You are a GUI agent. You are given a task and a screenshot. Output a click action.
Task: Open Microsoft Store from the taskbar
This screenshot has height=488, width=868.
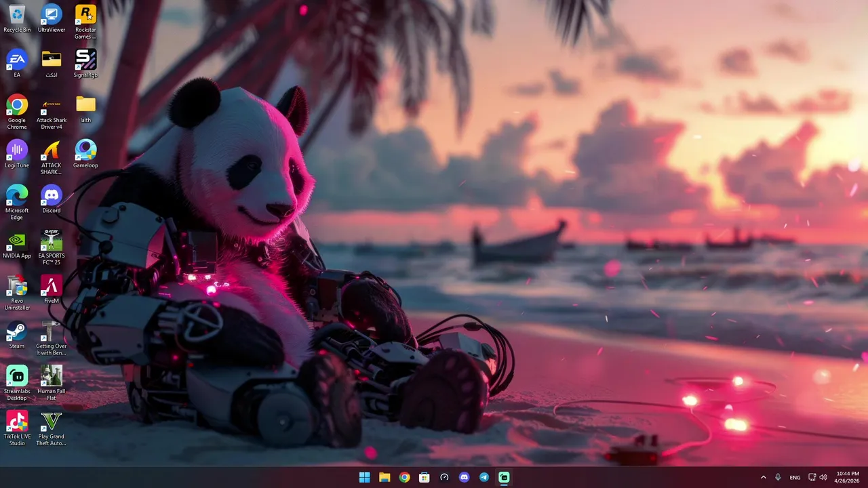point(425,477)
